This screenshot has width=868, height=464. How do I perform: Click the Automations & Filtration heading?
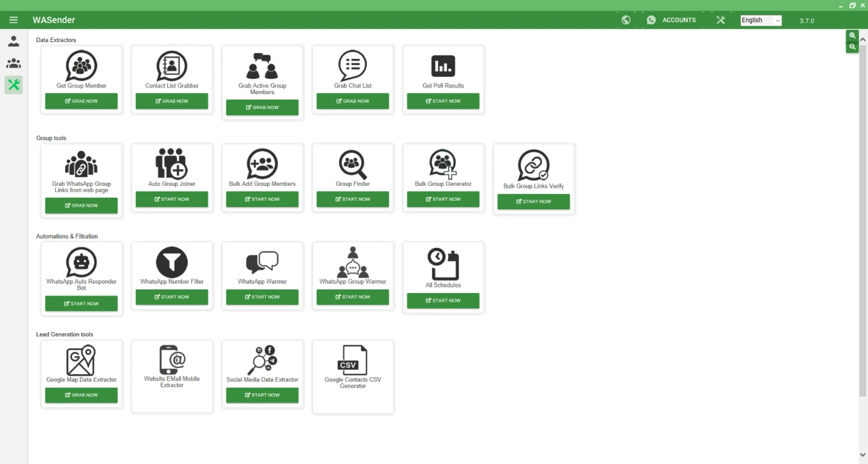pos(67,236)
